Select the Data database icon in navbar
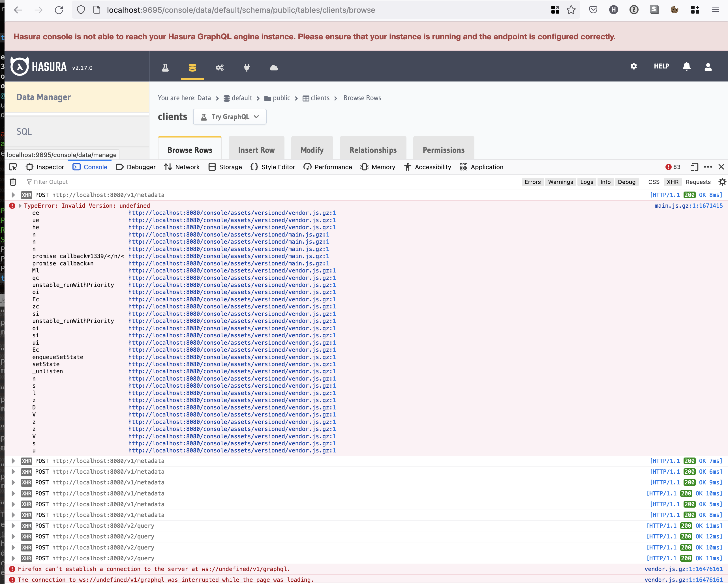Image resolution: width=728 pixels, height=584 pixels. click(x=192, y=68)
